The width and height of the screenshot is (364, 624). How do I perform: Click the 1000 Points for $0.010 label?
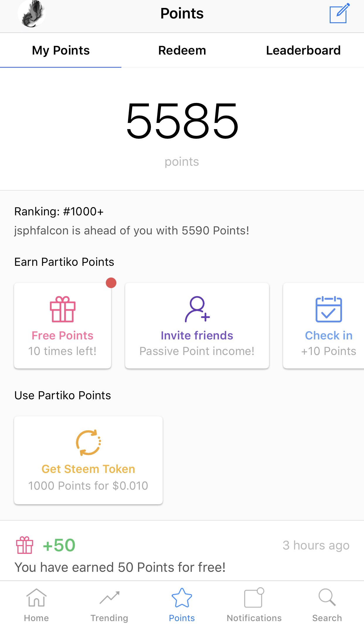click(88, 486)
